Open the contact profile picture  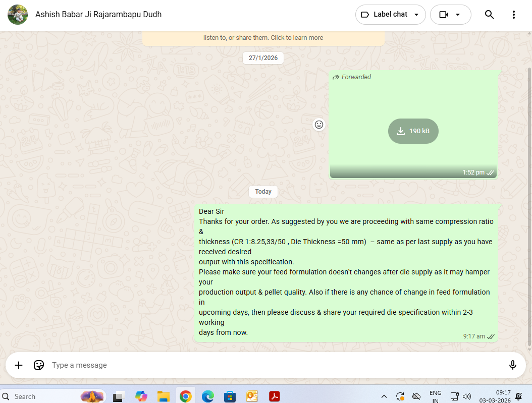(18, 15)
